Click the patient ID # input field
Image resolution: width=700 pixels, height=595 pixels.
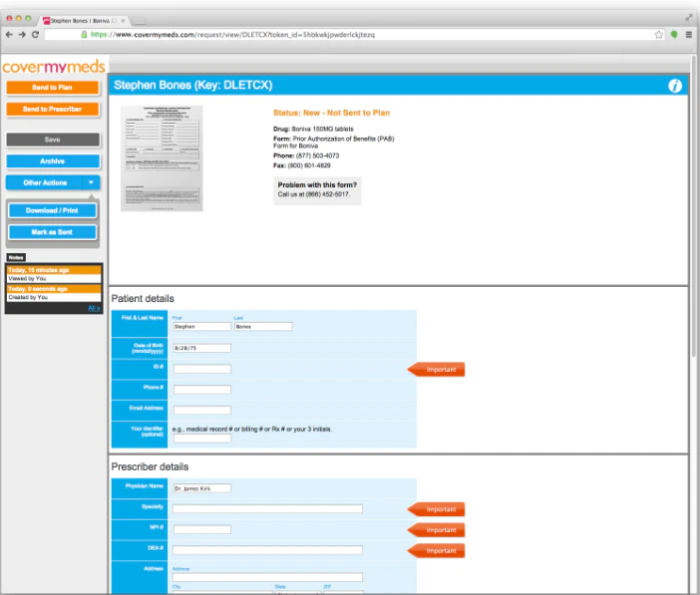coord(202,369)
